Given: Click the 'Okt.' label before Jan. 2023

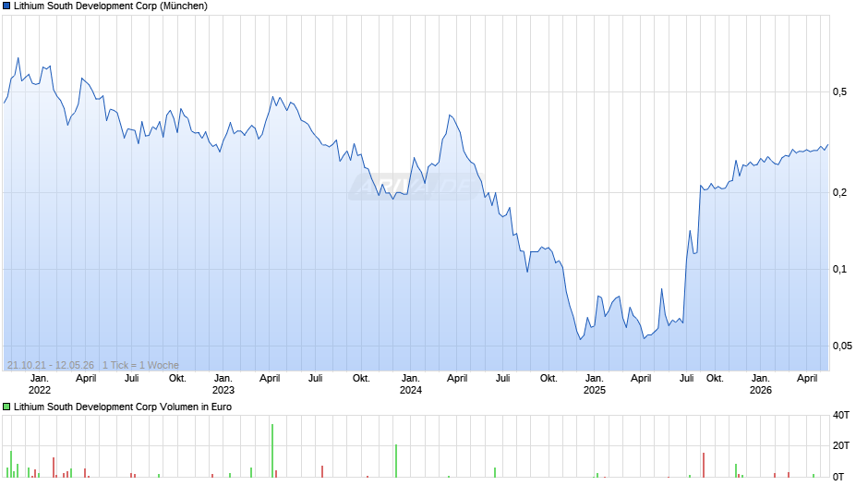Looking at the screenshot, I should coord(177,379).
